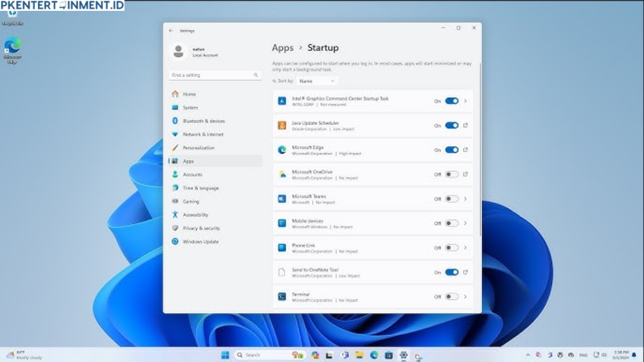644x362 pixels.
Task: Open Microsoft Edge external link icon
Action: pos(465,150)
